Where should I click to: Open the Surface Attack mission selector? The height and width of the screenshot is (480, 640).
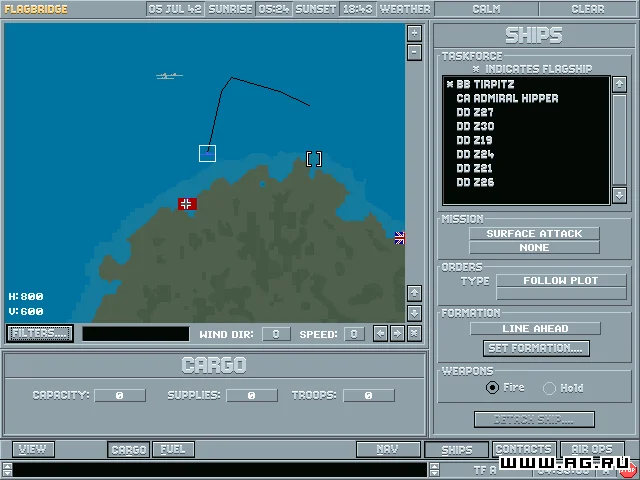pos(534,234)
